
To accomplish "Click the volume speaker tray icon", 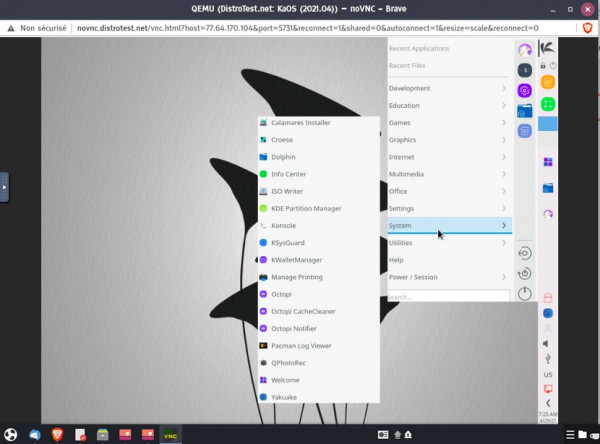I will point(547,343).
